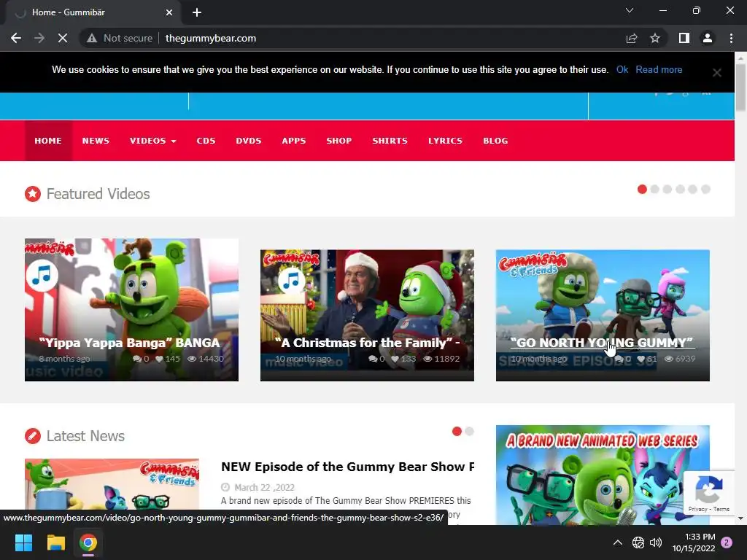Screen dimensions: 747x560
Task: Click the forward navigation arrow
Action: (x=39, y=38)
